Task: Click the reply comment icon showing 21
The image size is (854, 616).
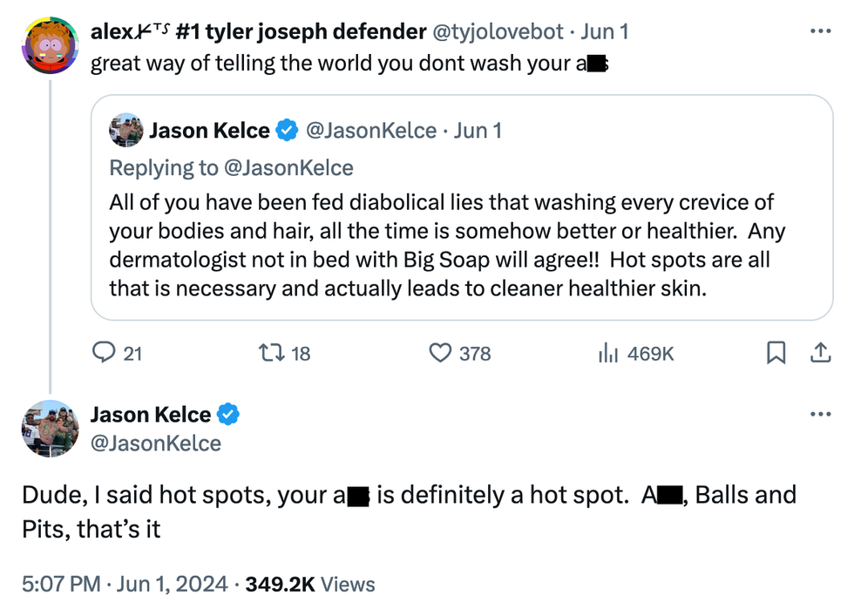Action: [105, 353]
